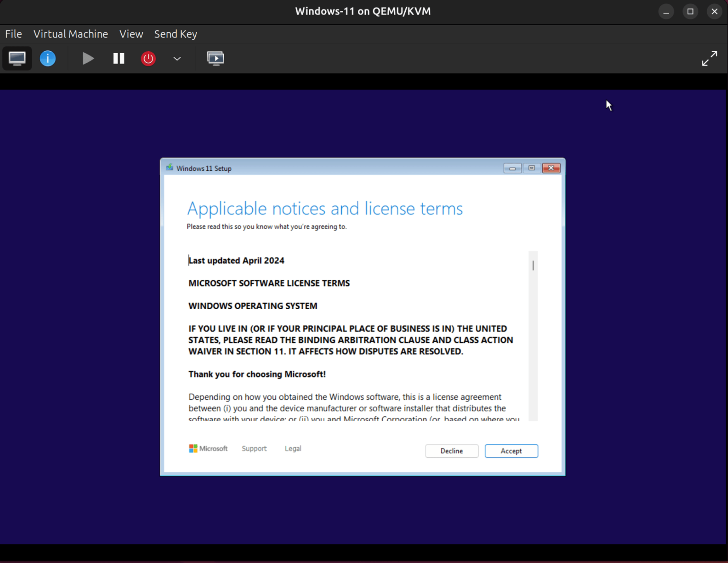Enter fullscreen view of the VM
The height and width of the screenshot is (563, 728).
pyautogui.click(x=710, y=58)
